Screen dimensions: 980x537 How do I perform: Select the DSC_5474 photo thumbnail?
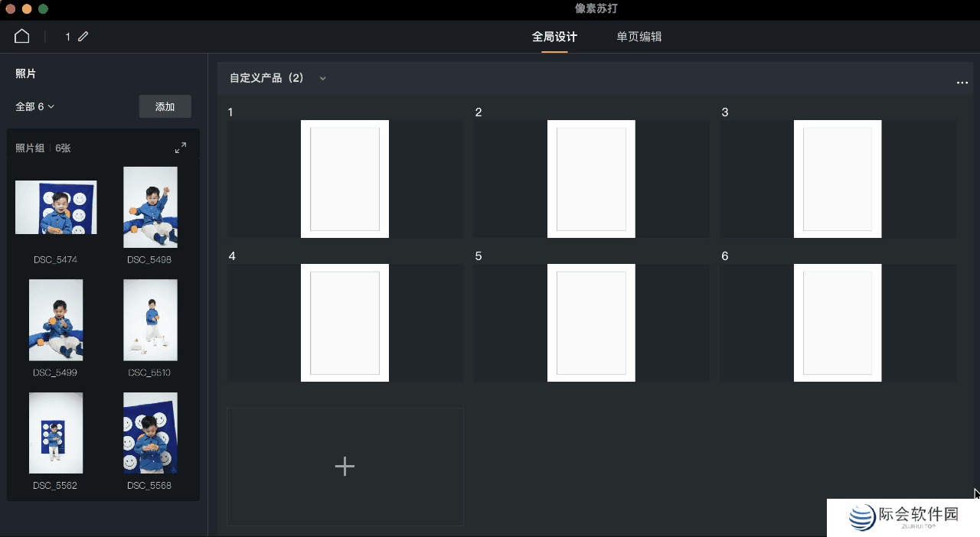(56, 207)
